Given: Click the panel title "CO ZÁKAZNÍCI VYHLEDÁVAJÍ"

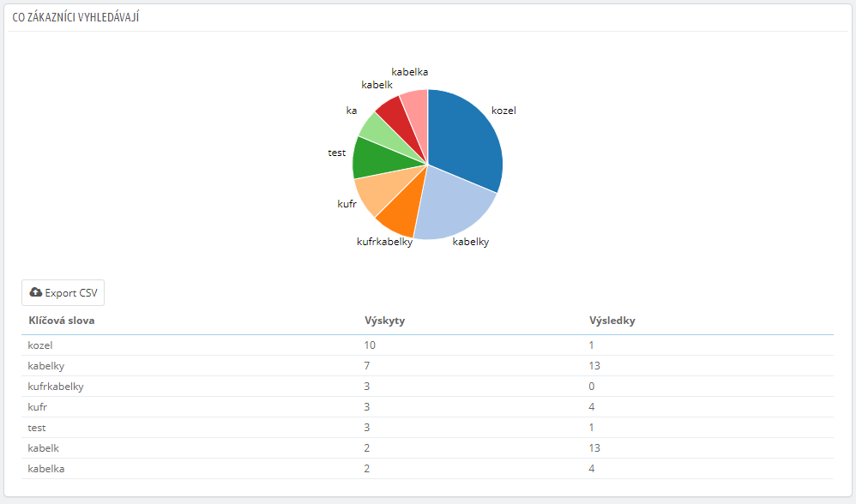Looking at the screenshot, I should [75, 17].
